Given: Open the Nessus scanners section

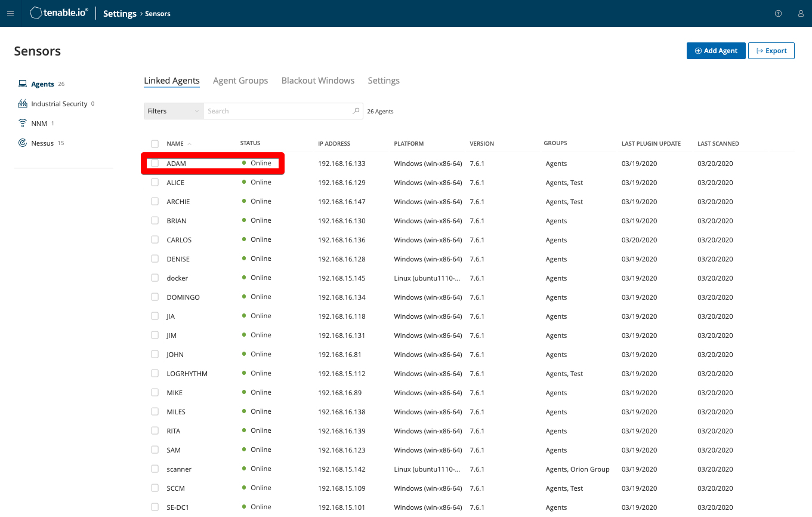Looking at the screenshot, I should [x=42, y=143].
